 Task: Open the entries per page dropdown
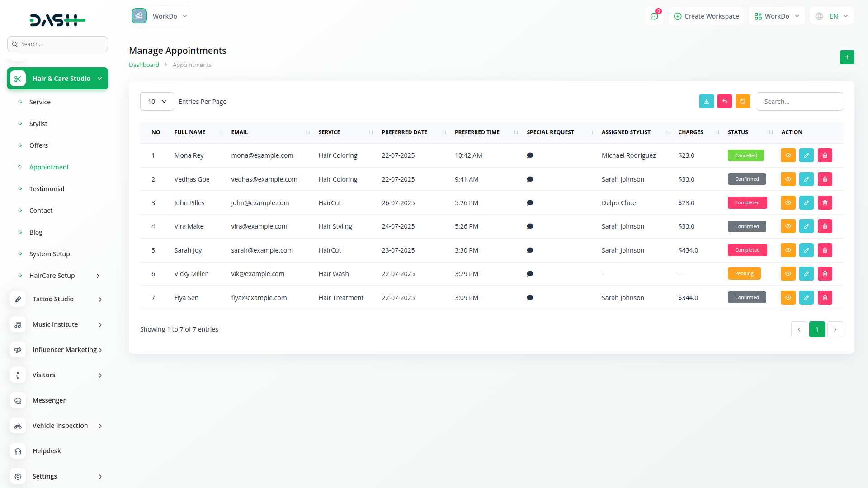pos(157,102)
